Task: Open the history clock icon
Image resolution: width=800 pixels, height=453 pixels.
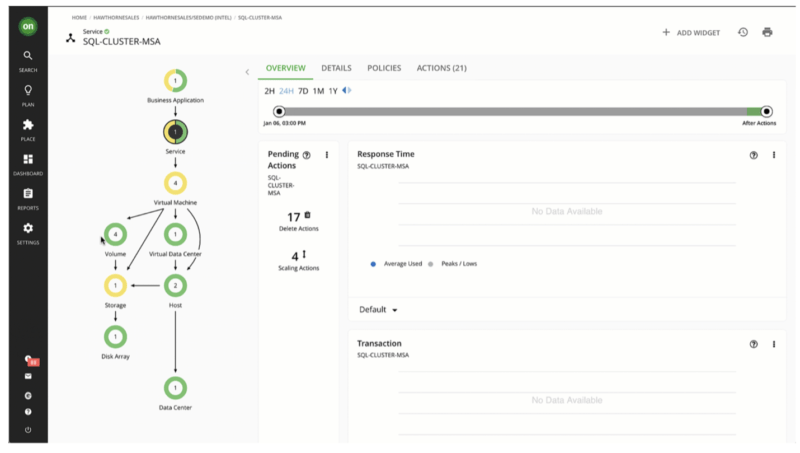Action: 743,32
